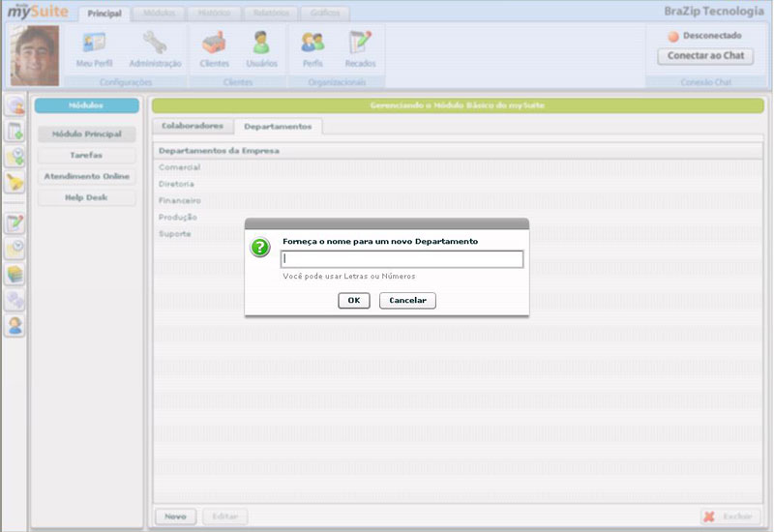Open Meu Perfil icon in ribbon

click(94, 44)
